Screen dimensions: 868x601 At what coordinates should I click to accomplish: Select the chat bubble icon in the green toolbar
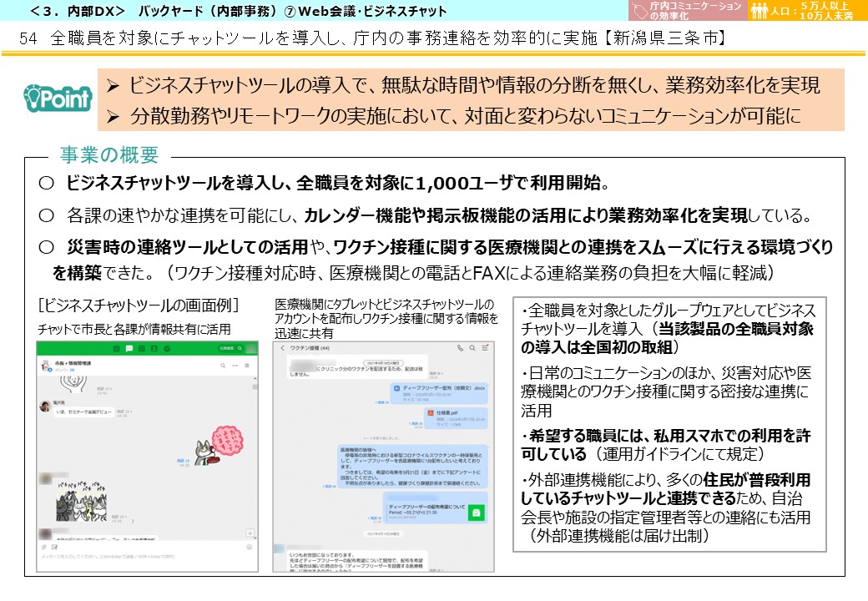(129, 349)
